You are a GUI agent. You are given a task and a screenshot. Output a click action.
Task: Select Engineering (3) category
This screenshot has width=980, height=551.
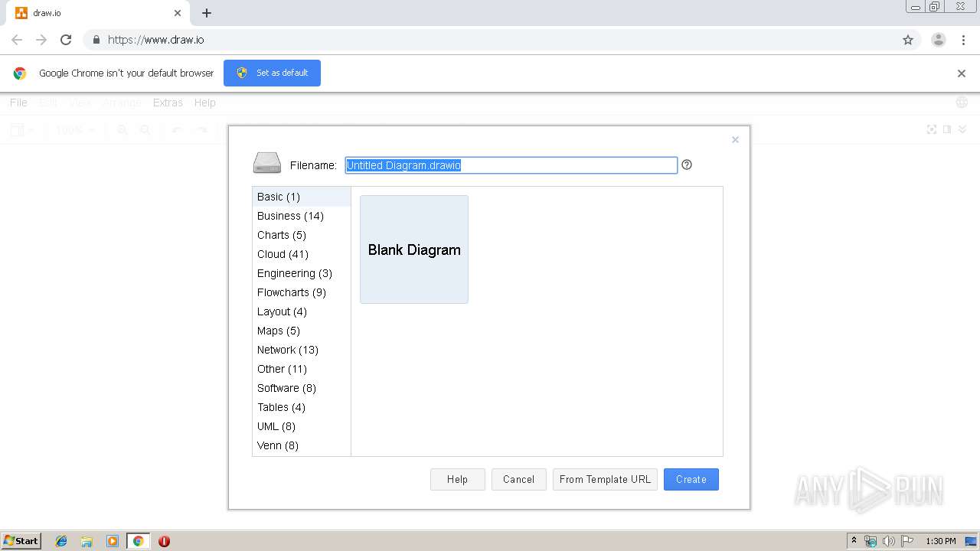302,273
